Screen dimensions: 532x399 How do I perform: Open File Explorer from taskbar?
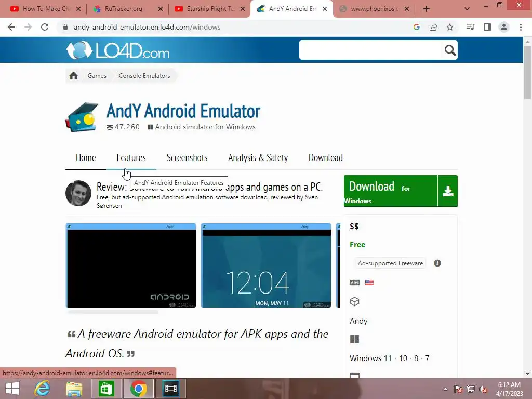[x=74, y=389]
